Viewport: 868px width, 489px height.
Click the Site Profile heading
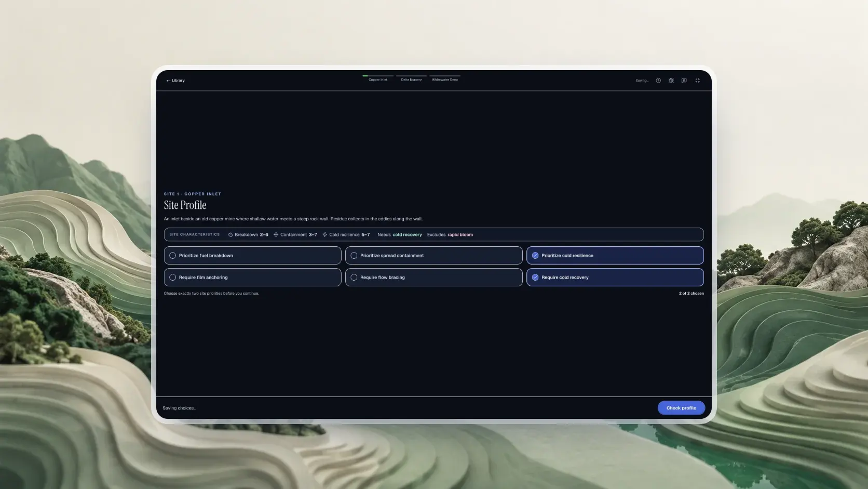pyautogui.click(x=185, y=205)
